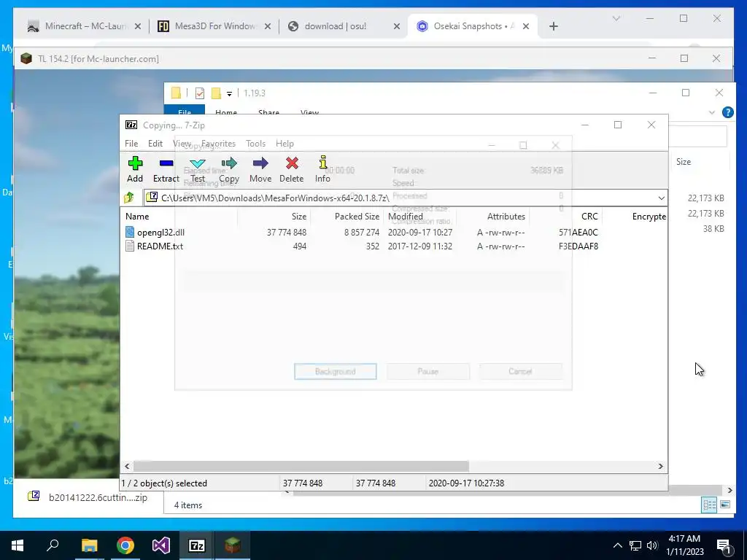Open File Explorer from the taskbar

click(89, 545)
